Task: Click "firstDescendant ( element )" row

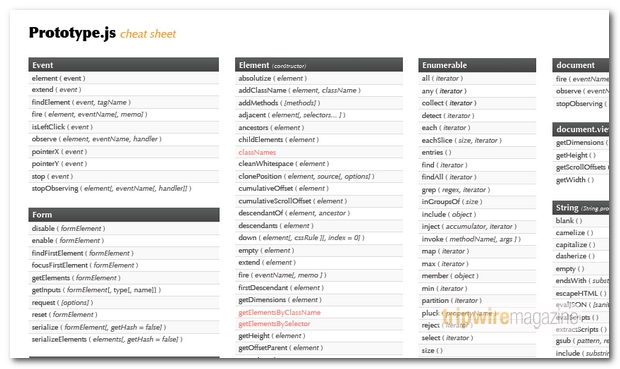Action: pyautogui.click(x=319, y=288)
